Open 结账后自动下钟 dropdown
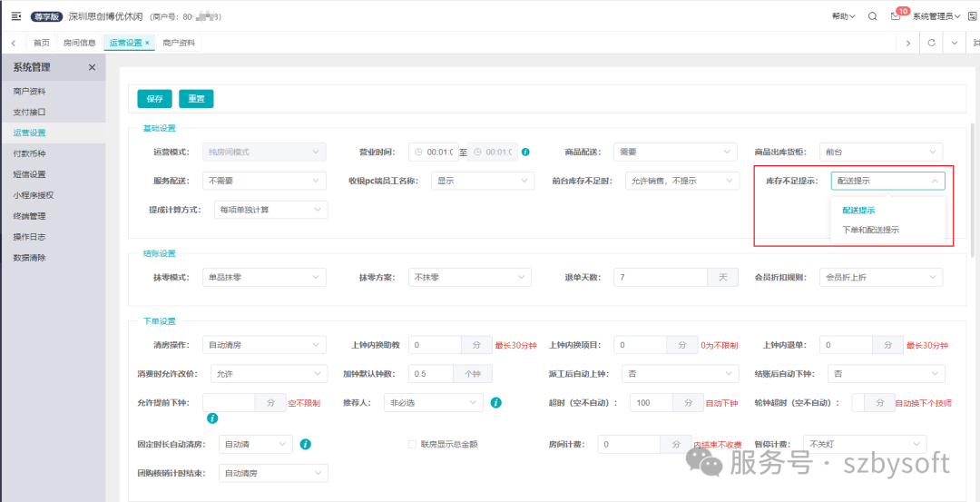 click(887, 374)
